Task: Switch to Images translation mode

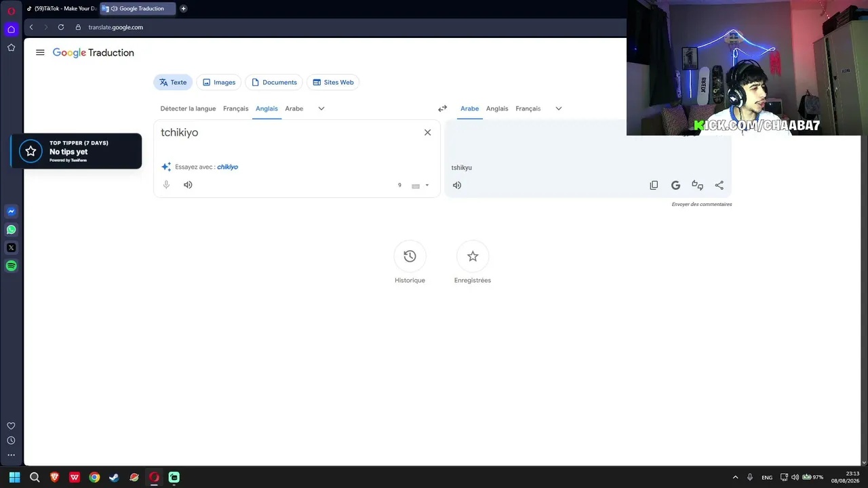Action: point(219,82)
